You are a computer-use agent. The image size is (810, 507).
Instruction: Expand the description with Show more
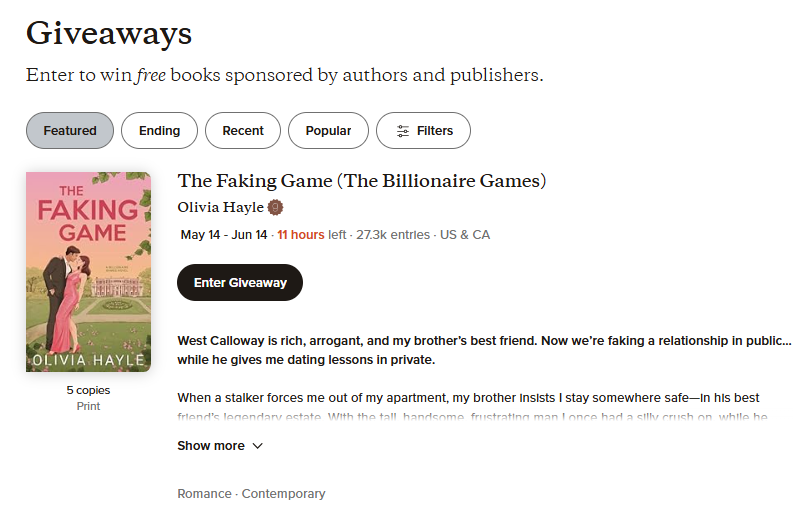220,445
